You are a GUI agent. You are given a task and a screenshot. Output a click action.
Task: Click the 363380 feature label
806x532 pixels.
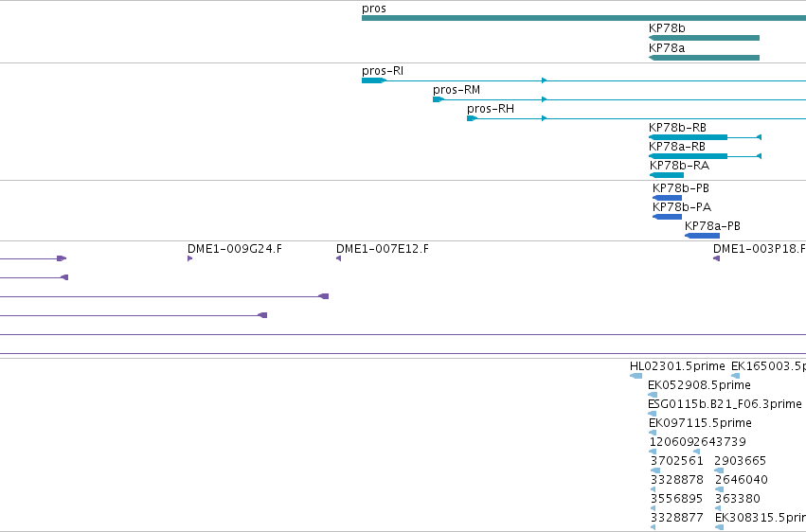[738, 499]
